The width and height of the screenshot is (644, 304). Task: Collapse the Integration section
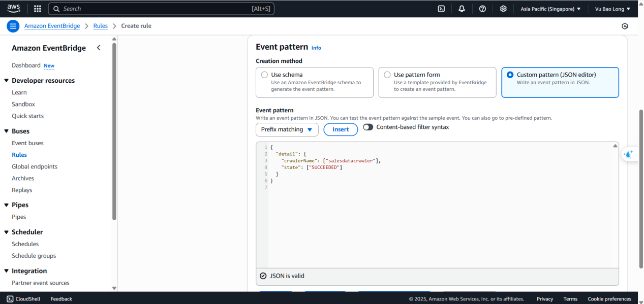7,271
